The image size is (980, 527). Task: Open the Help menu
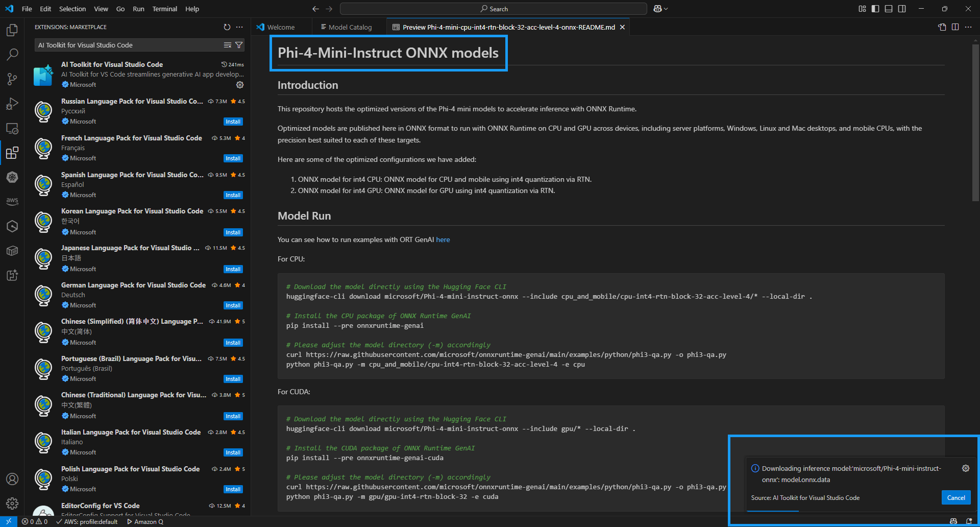tap(192, 9)
